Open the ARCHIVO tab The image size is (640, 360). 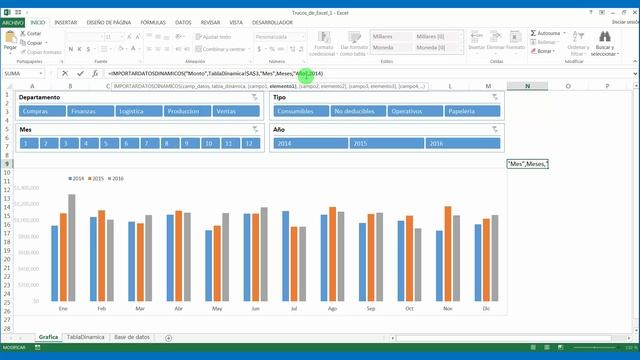coord(13,22)
